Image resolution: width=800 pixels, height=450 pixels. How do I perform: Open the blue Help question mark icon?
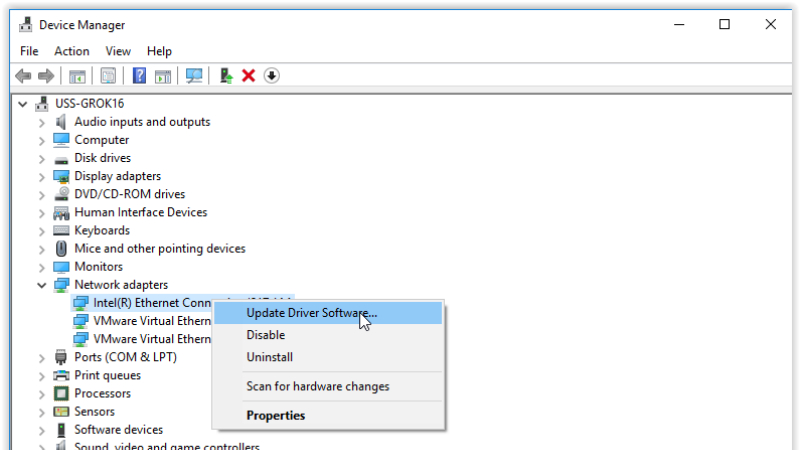click(x=139, y=76)
